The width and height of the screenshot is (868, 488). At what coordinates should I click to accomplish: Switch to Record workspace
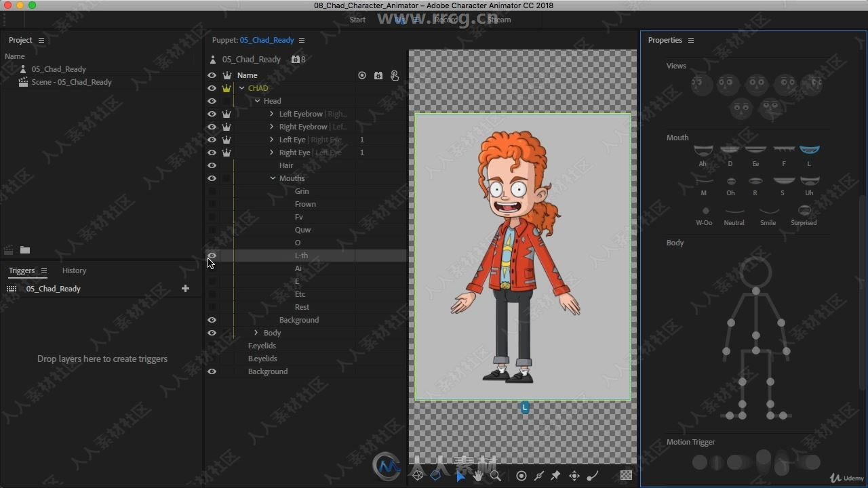[446, 20]
